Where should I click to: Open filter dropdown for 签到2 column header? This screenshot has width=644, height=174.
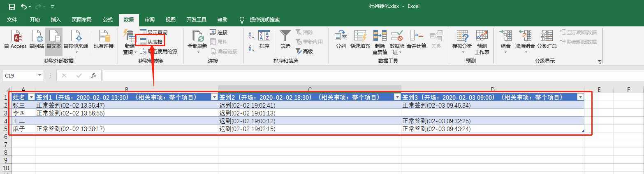[x=397, y=97]
